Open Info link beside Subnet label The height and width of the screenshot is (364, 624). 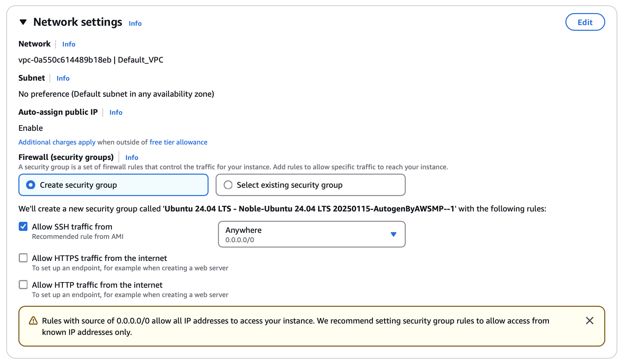click(63, 78)
